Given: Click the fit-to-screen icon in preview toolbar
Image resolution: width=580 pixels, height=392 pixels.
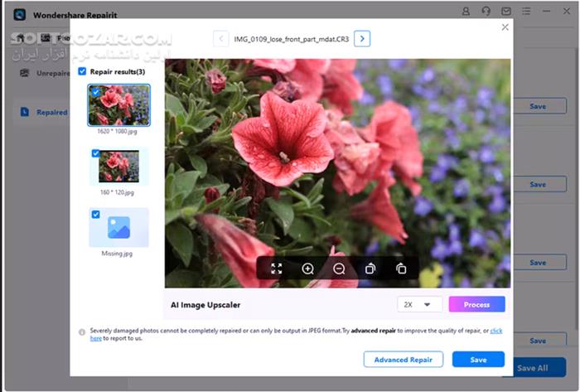Looking at the screenshot, I should point(276,269).
